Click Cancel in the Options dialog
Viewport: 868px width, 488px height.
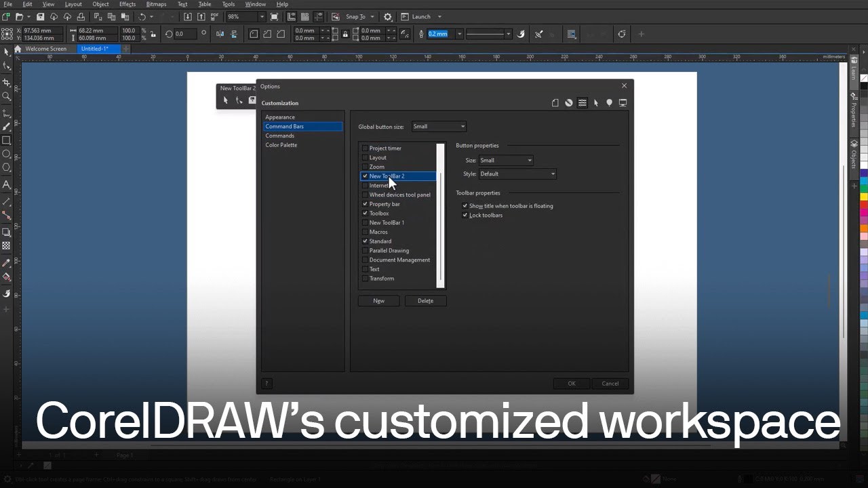pyautogui.click(x=610, y=384)
